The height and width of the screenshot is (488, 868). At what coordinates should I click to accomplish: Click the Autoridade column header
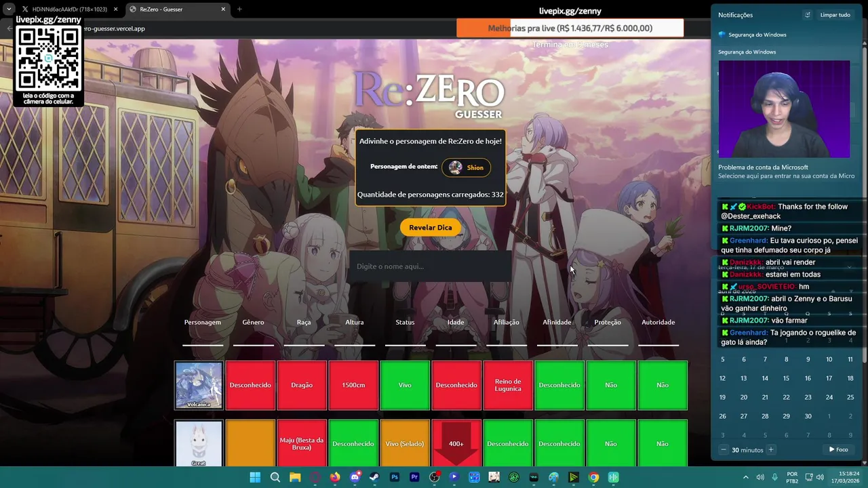click(658, 322)
